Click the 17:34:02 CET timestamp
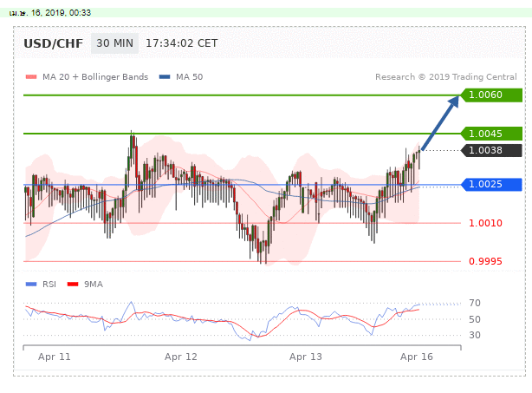This screenshot has height=393, width=532. 181,43
